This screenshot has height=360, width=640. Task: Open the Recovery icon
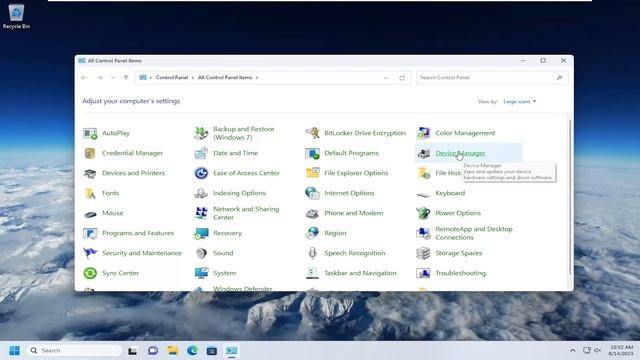[x=201, y=233]
